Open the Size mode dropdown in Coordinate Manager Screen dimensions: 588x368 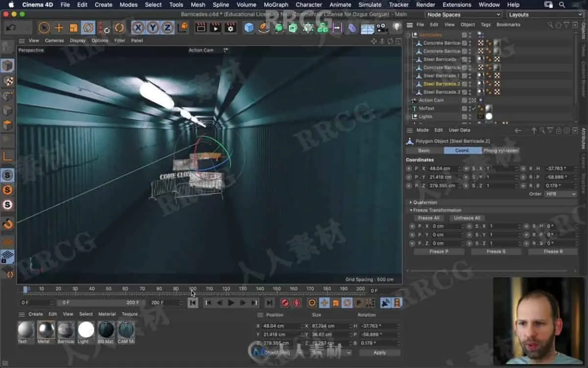[332, 352]
